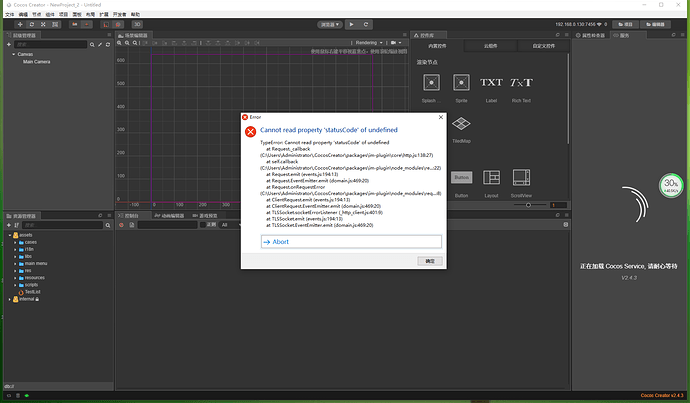Screen dimensions: 690x403
Task: Select the Scale transform tool
Action: click(x=43, y=25)
